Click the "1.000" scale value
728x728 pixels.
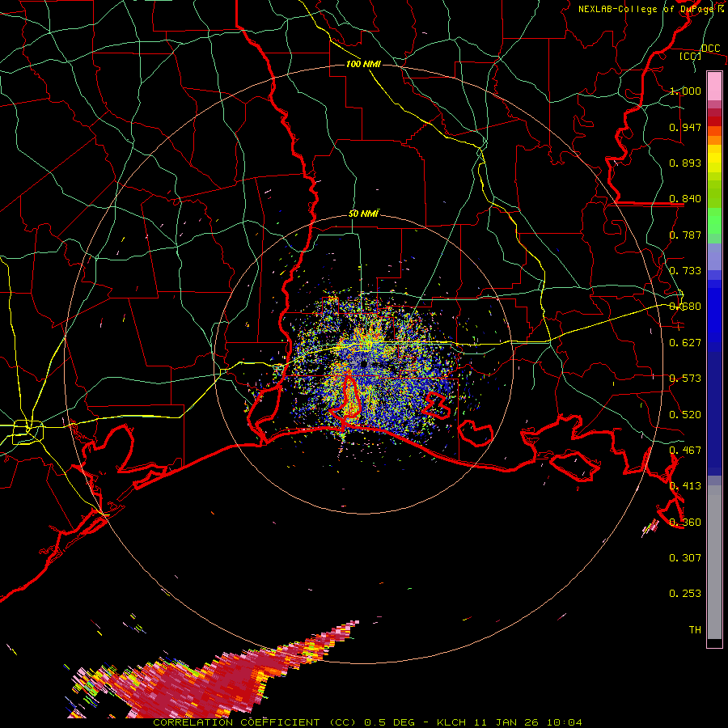(685, 91)
